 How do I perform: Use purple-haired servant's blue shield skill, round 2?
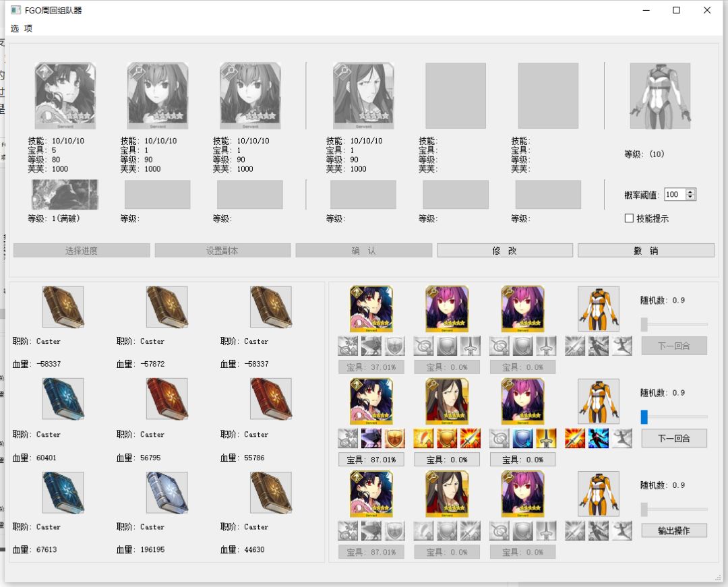[523, 438]
